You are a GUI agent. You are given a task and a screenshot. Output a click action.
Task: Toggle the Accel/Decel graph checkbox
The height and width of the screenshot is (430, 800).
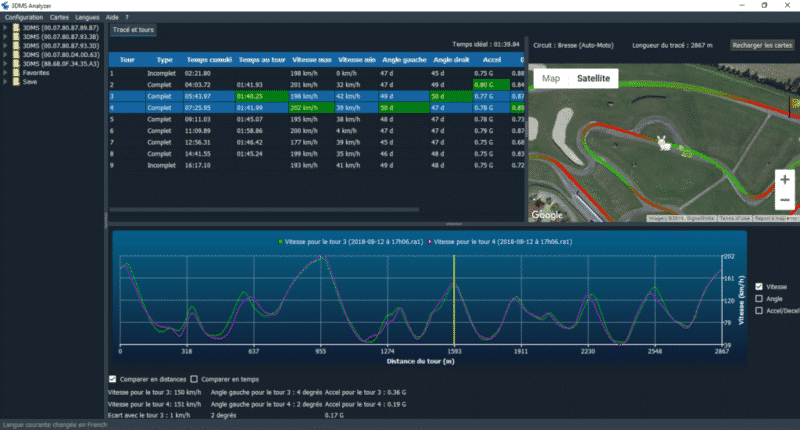click(x=758, y=311)
